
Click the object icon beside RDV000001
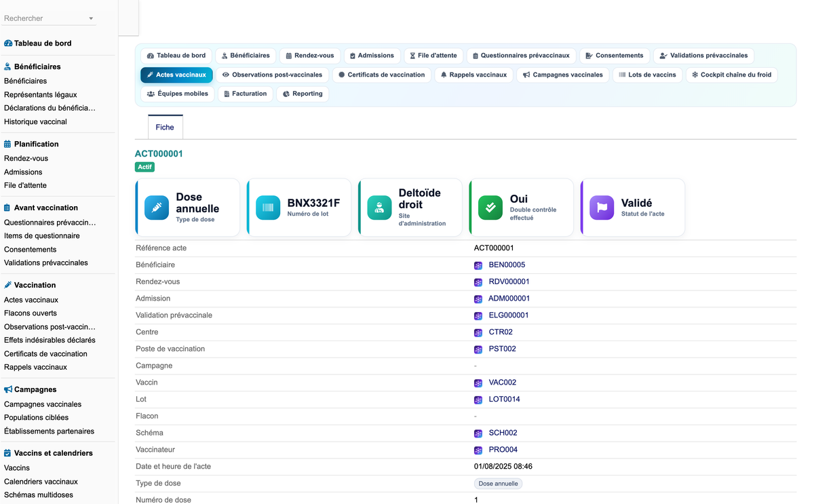(x=478, y=282)
